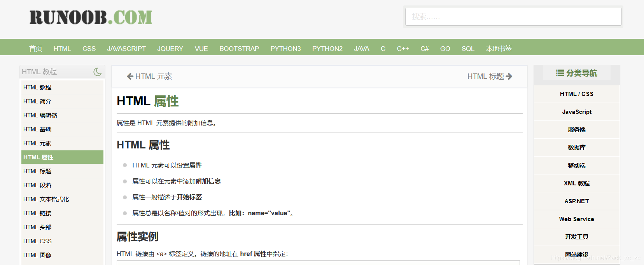Click the sentence mentioning href 属性
This screenshot has width=644, height=265.
pos(202,254)
